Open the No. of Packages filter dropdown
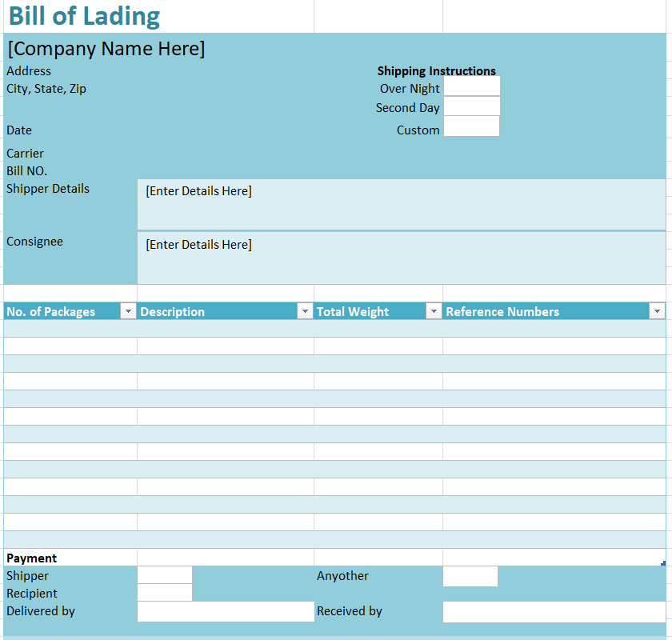 128,311
